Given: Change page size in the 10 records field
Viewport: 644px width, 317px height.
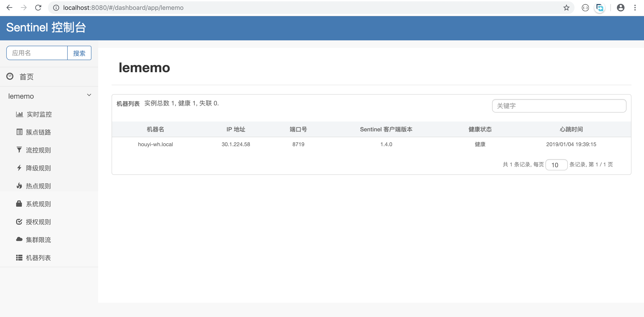Looking at the screenshot, I should tap(556, 165).
